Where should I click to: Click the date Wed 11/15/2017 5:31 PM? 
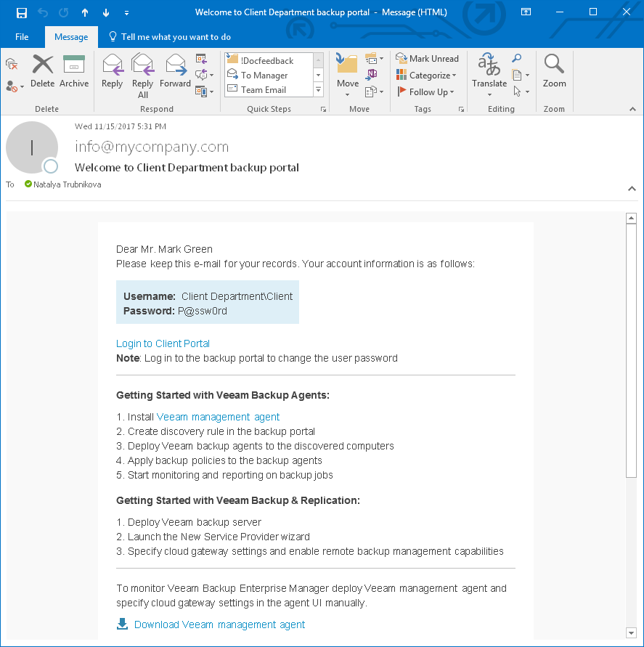[x=120, y=126]
